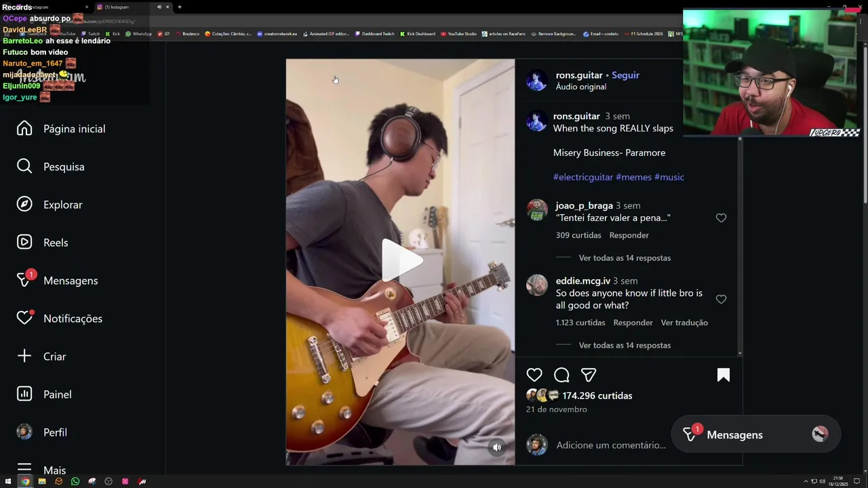Open the Kick Dashboard bookmark
868x488 pixels.
(x=418, y=34)
